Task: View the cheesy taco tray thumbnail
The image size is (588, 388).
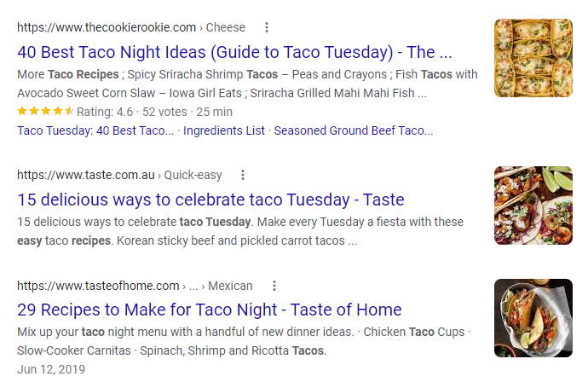Action: [x=533, y=58]
